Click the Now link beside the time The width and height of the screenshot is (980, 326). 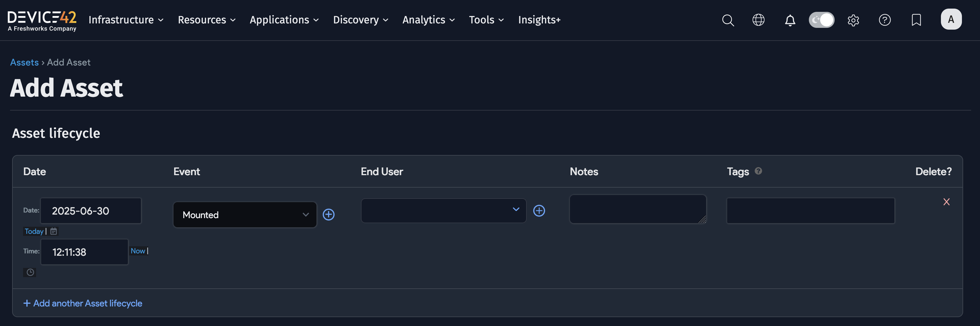click(138, 251)
